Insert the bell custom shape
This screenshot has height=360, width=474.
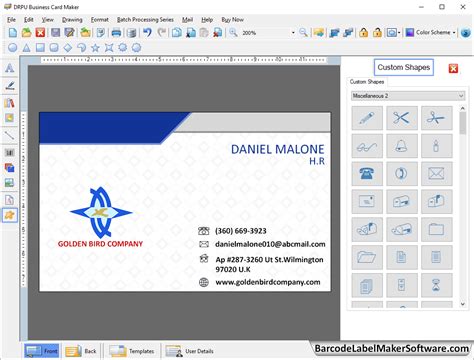pyautogui.click(x=402, y=146)
